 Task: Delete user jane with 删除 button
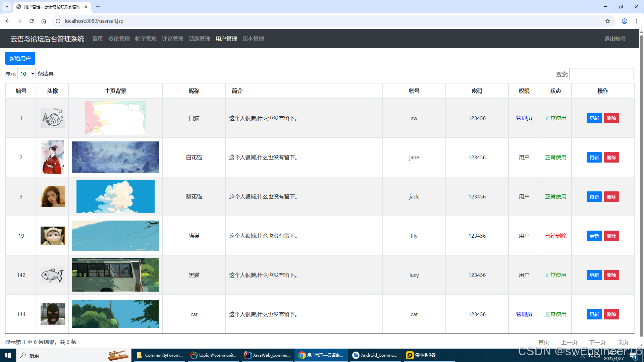pos(611,158)
